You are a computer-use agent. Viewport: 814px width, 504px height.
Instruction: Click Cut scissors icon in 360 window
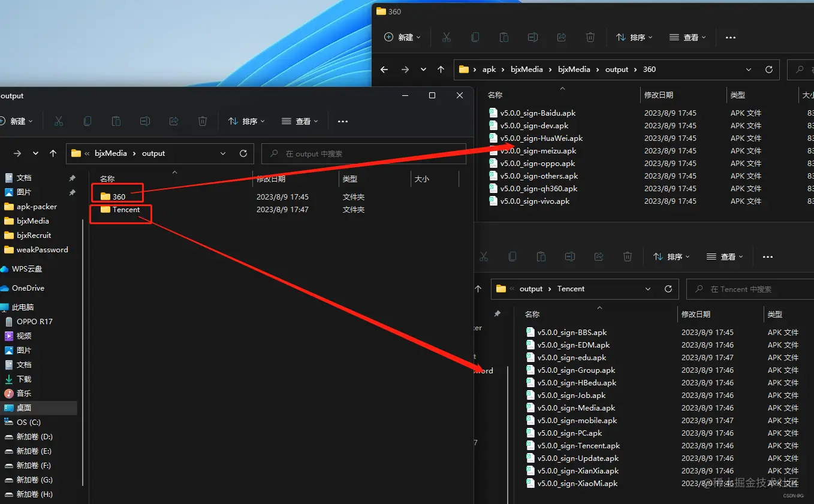(447, 37)
